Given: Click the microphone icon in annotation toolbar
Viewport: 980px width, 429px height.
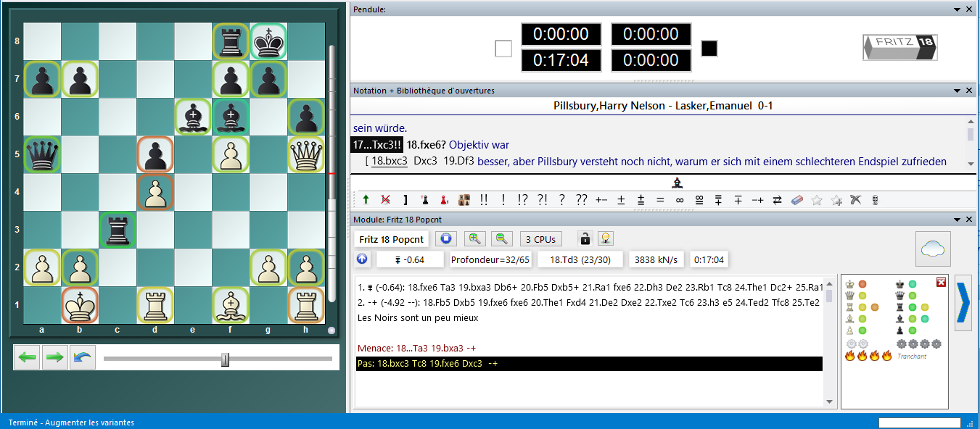Looking at the screenshot, I should [x=875, y=199].
